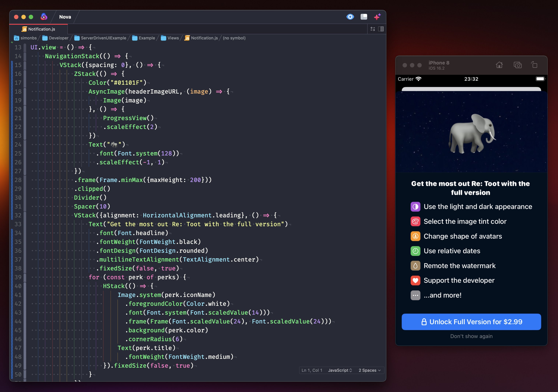This screenshot has width=558, height=392.
Task: Click the rotate device icon in simulator
Action: pos(534,65)
